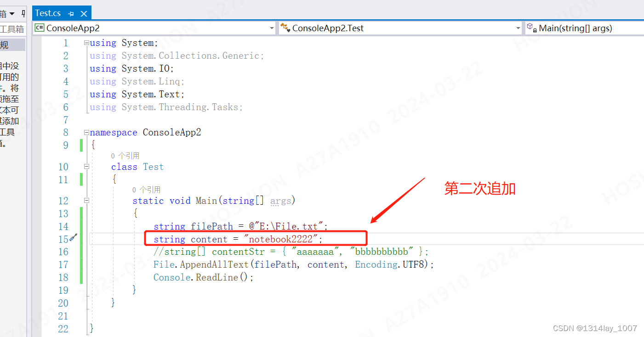
Task: Open the Main(string[] args) member dropdown
Action: click(x=585, y=28)
